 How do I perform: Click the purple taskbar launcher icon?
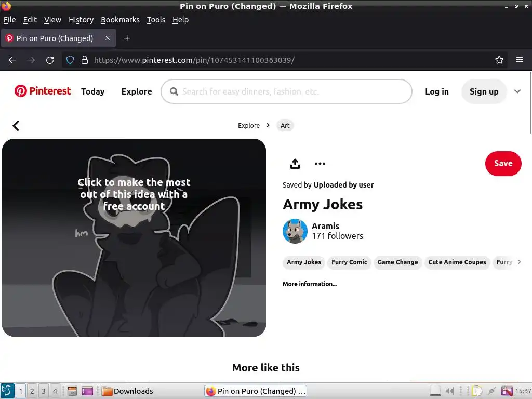point(87,391)
